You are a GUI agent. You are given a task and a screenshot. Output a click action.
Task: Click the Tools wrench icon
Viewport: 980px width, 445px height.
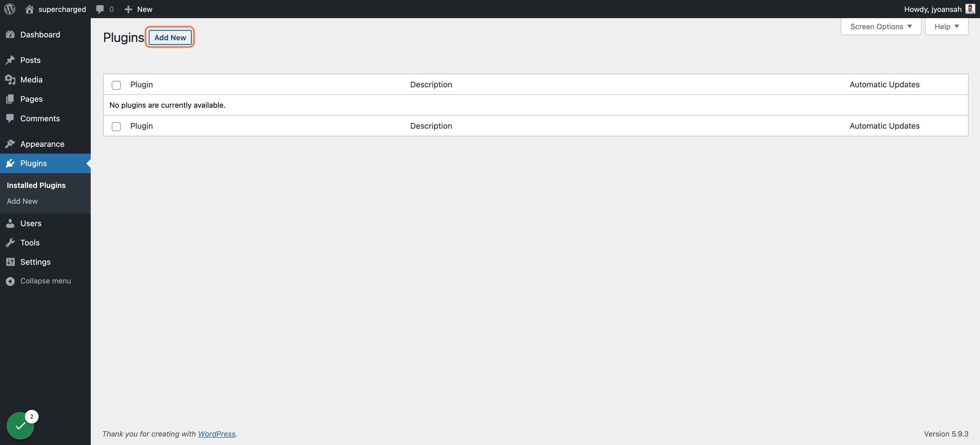coord(10,242)
